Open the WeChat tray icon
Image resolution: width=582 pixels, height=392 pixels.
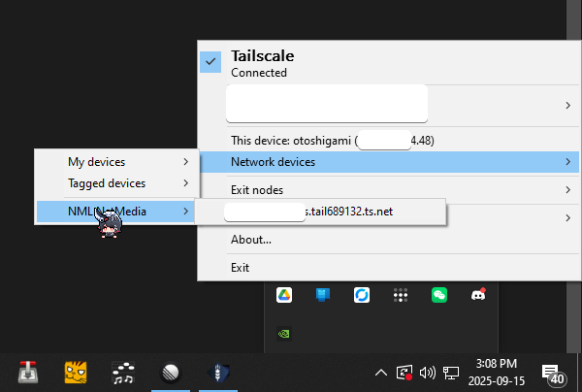(439, 295)
